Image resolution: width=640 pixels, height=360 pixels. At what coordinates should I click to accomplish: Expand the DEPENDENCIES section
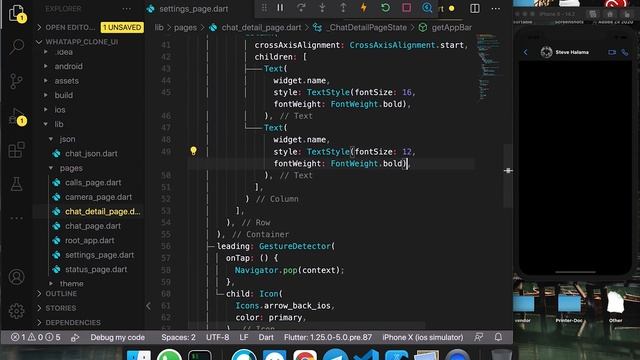pyautogui.click(x=73, y=322)
